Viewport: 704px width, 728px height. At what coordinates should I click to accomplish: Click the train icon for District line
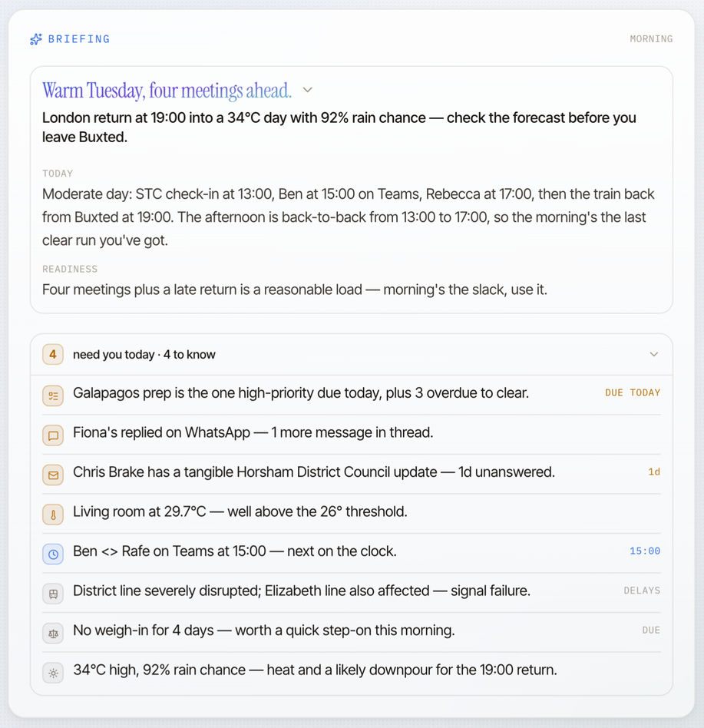(x=53, y=594)
